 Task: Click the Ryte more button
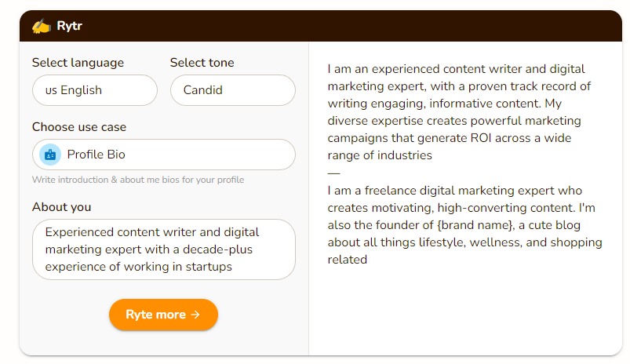point(163,315)
